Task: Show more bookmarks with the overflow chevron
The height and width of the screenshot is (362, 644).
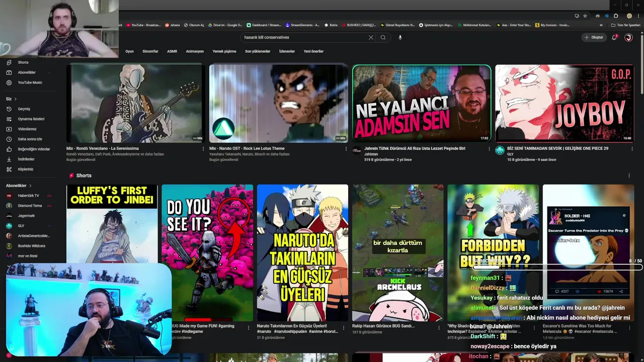Action: 601,25
